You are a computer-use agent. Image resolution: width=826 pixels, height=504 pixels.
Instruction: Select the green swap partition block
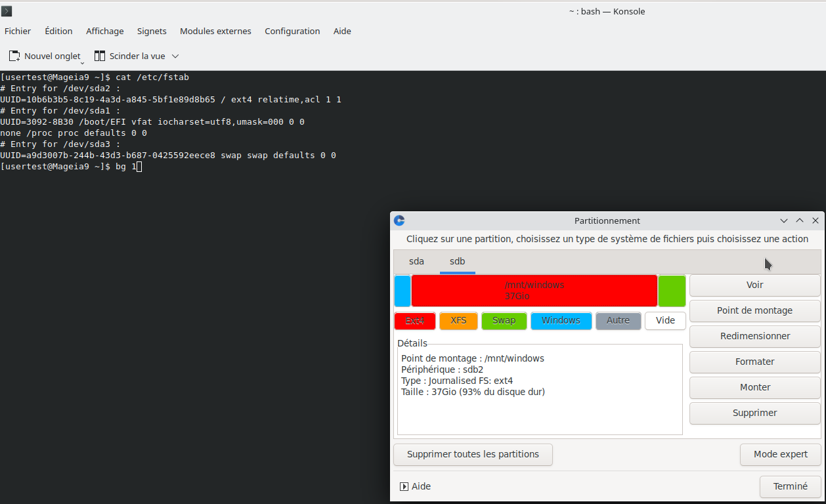[672, 291]
